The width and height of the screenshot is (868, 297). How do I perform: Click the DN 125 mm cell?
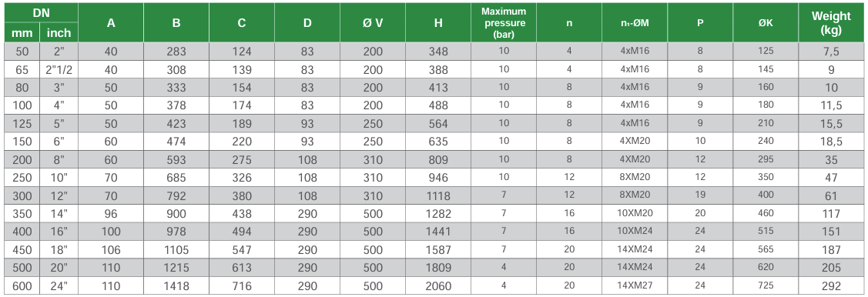click(22, 124)
